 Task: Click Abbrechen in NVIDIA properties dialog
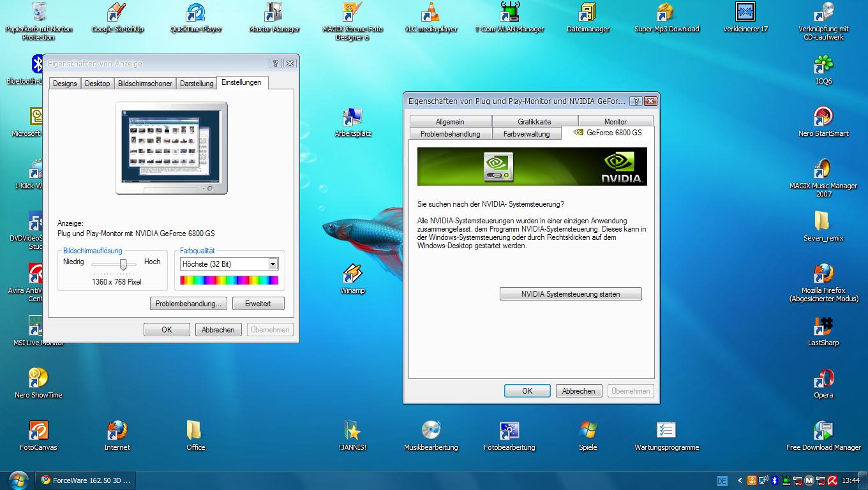point(579,391)
